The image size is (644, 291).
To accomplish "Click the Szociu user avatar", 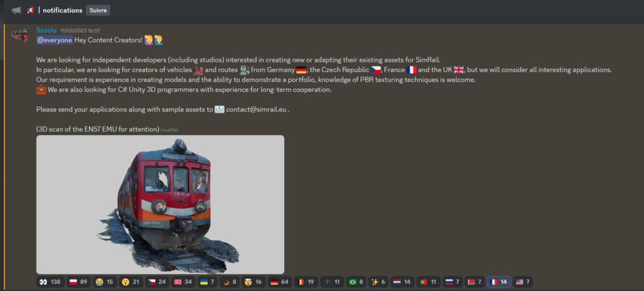I will point(20,35).
